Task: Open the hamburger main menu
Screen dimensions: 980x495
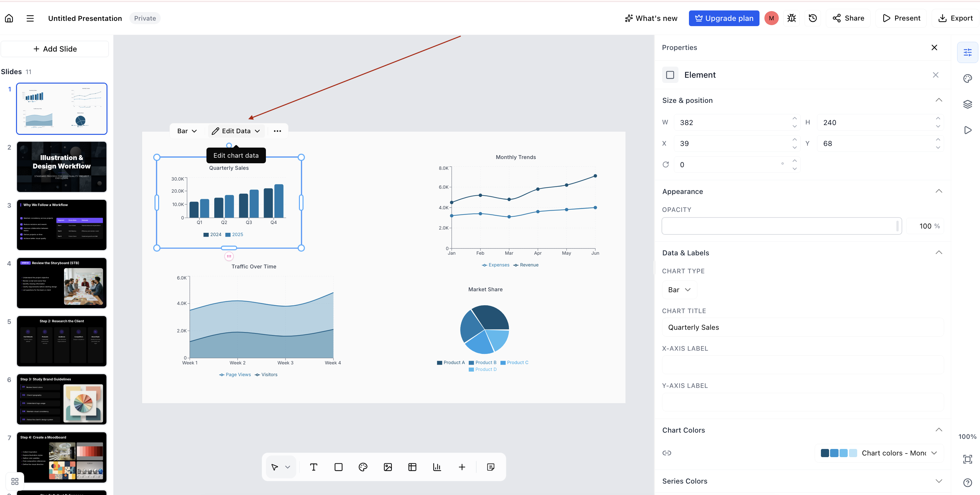Action: [x=30, y=18]
